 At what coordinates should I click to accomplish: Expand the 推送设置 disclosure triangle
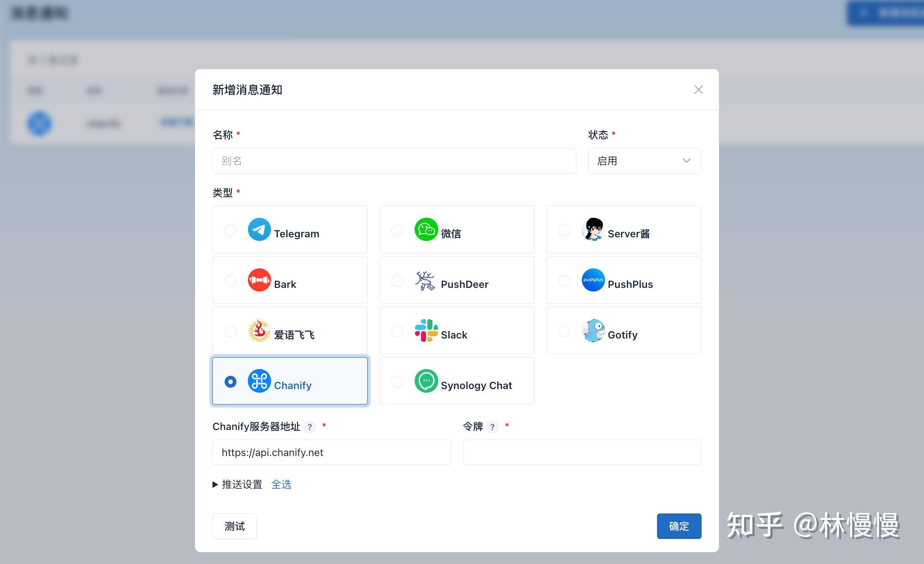(215, 485)
